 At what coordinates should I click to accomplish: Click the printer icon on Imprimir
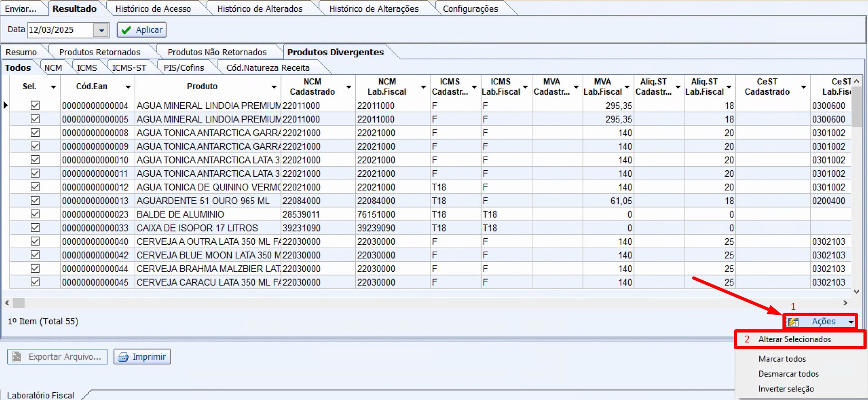[123, 357]
